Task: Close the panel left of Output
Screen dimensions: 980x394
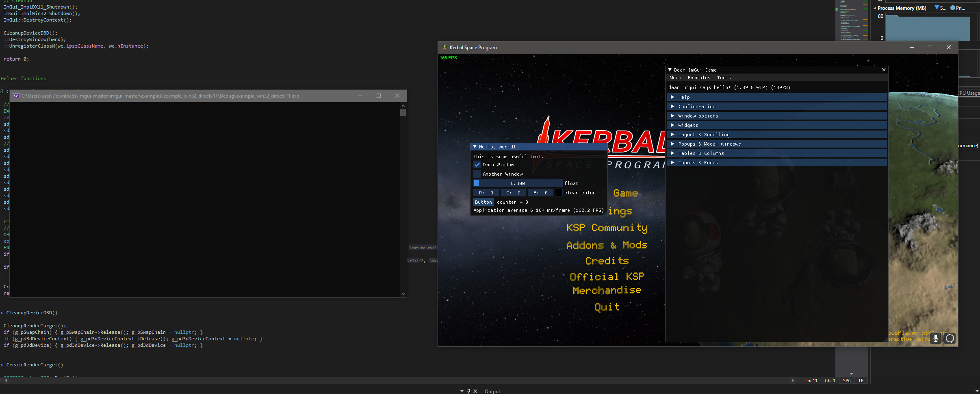Action: tap(475, 391)
